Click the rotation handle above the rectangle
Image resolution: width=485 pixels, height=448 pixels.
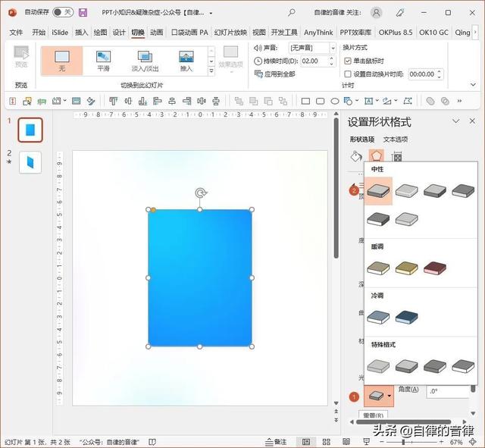point(200,193)
